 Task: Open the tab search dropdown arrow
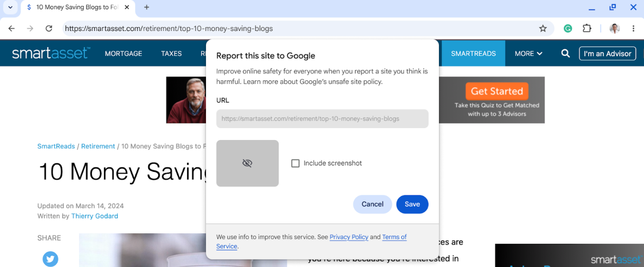tap(10, 7)
